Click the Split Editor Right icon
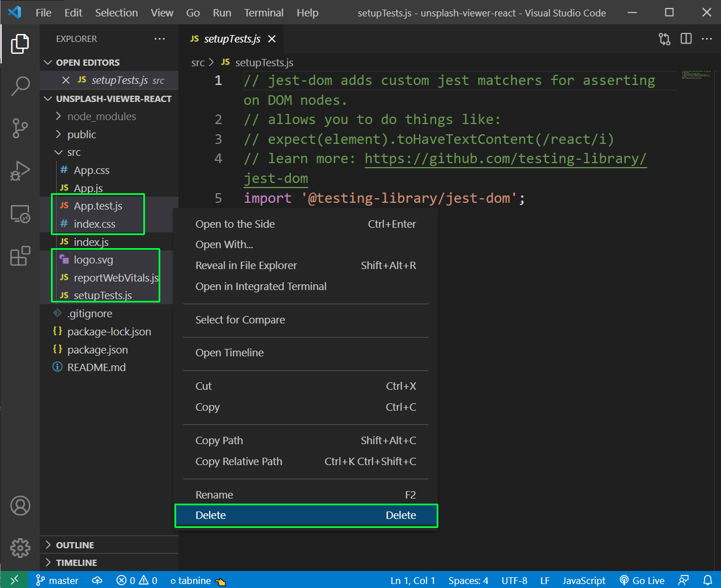 click(x=686, y=39)
